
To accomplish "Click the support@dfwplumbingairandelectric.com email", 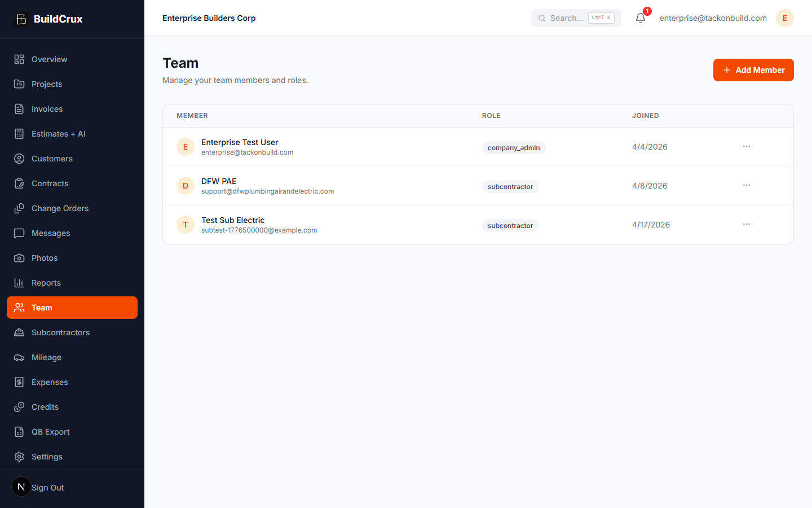I will click(268, 191).
